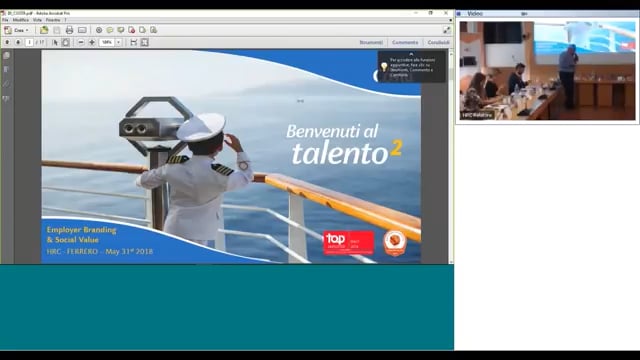The width and height of the screenshot is (640, 360).
Task: Open the Modifica menu
Action: [x=20, y=20]
